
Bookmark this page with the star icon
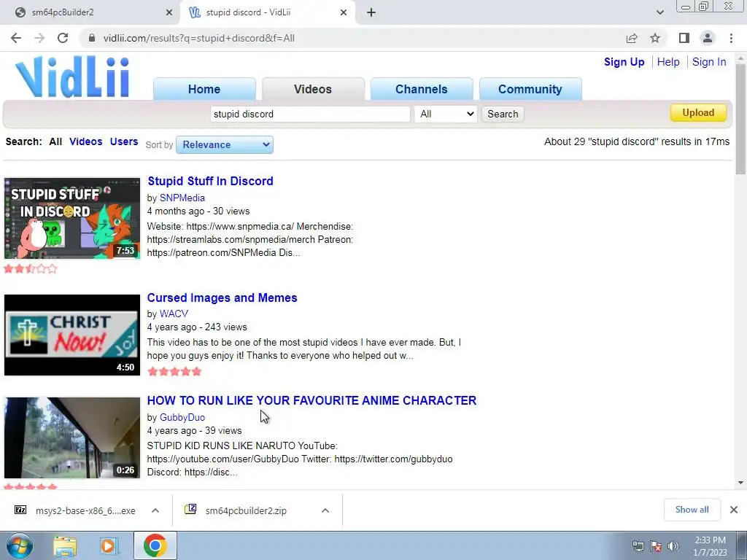coord(655,38)
